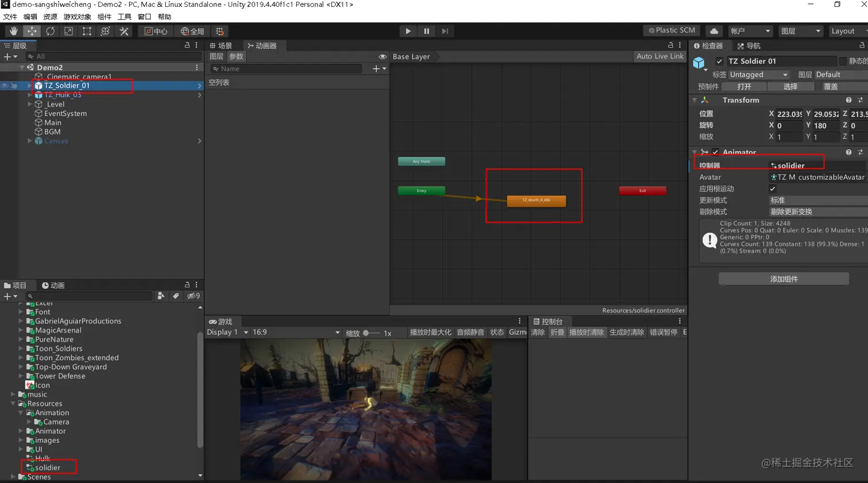Screen dimensions: 868x483
Task: Select the combined Transform tool
Action: (105, 31)
